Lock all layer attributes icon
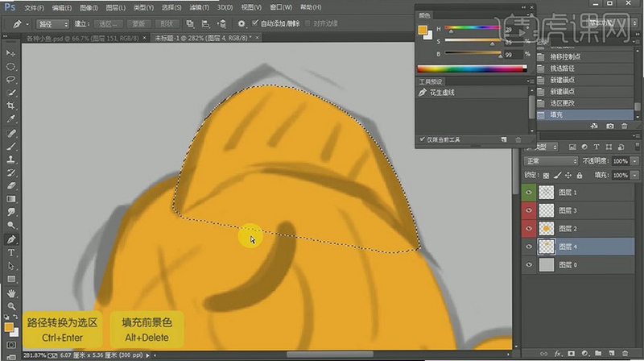Image resolution: width=644 pixels, height=361 pixels. point(579,176)
